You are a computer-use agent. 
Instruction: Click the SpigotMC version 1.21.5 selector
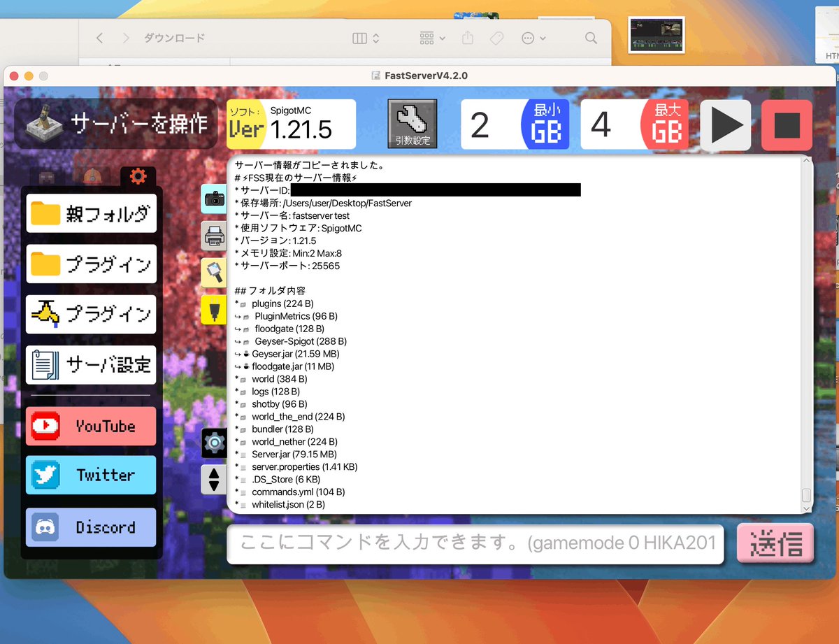pyautogui.click(x=312, y=124)
